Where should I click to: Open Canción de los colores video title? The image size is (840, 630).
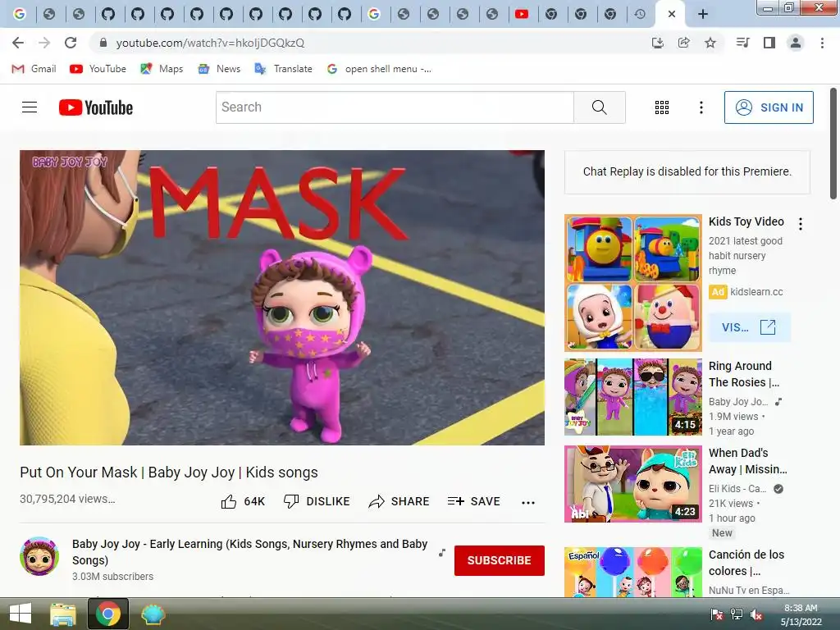pyautogui.click(x=746, y=563)
